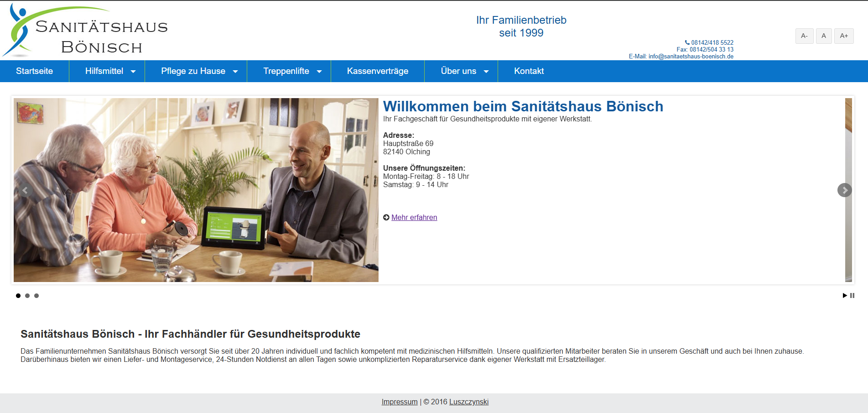Click the Sanitätshaus Bönisch logo
The height and width of the screenshot is (413, 868).
coord(85,30)
